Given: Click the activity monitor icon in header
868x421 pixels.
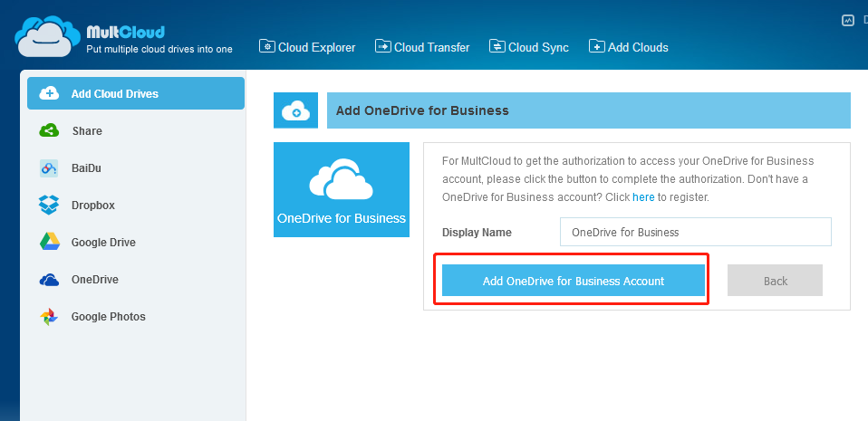Looking at the screenshot, I should 848,20.
